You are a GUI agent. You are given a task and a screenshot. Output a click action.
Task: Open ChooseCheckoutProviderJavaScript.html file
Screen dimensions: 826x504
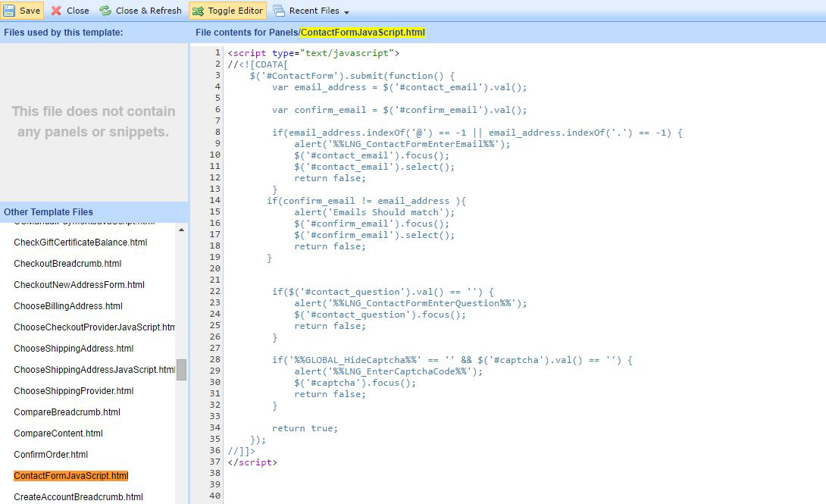(94, 327)
